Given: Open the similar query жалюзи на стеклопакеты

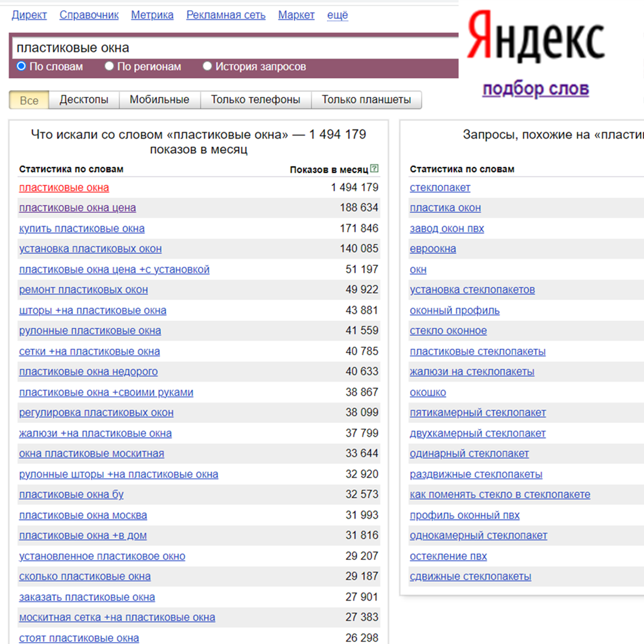Looking at the screenshot, I should coord(472,371).
